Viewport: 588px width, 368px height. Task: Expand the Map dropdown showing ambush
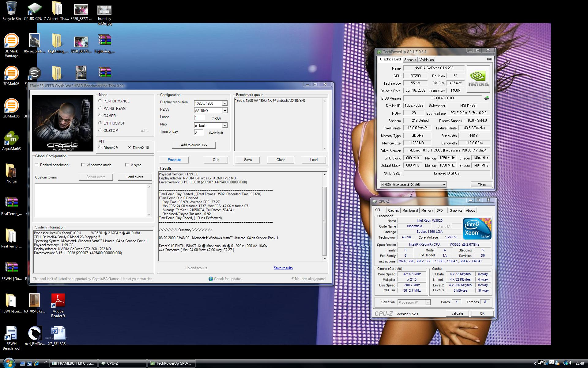[x=225, y=125]
